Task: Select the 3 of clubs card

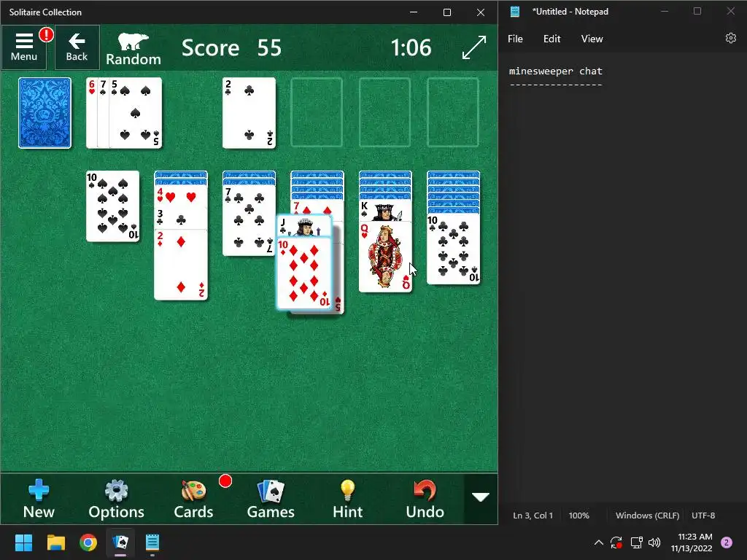Action: click(181, 218)
